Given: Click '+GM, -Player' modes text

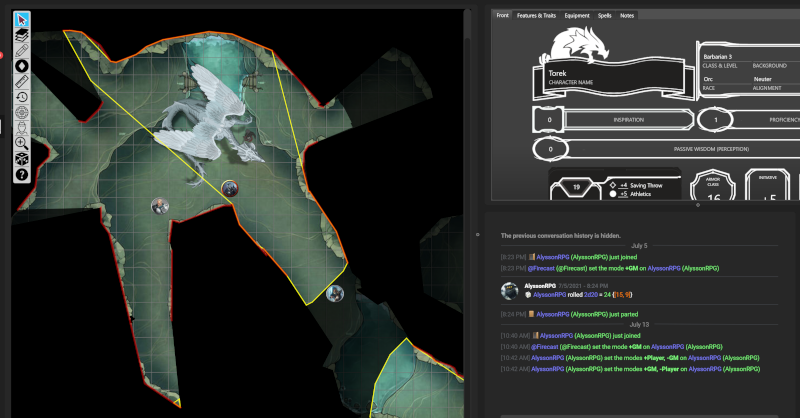Looking at the screenshot, I should tap(661, 370).
